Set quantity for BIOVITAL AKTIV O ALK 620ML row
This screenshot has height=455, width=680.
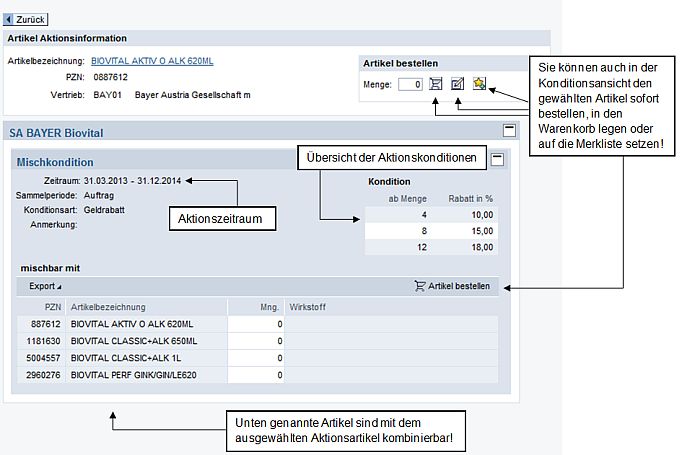click(x=256, y=324)
